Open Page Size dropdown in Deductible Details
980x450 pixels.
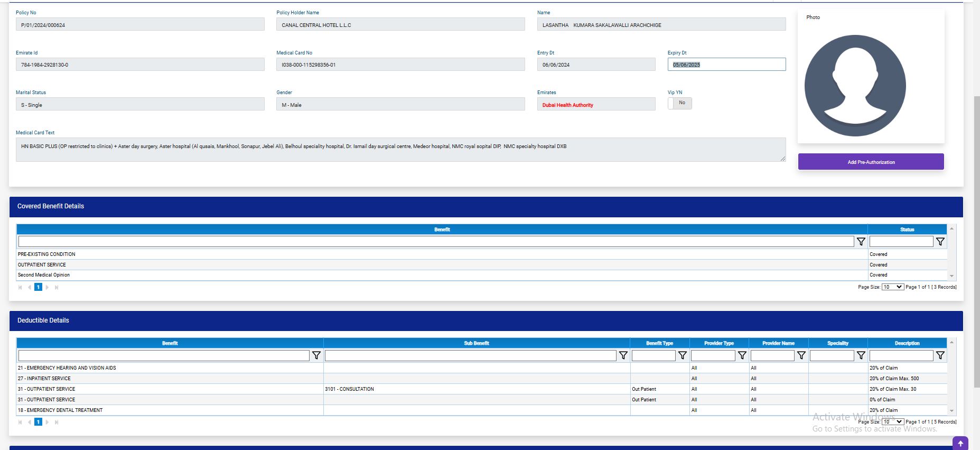click(x=892, y=422)
